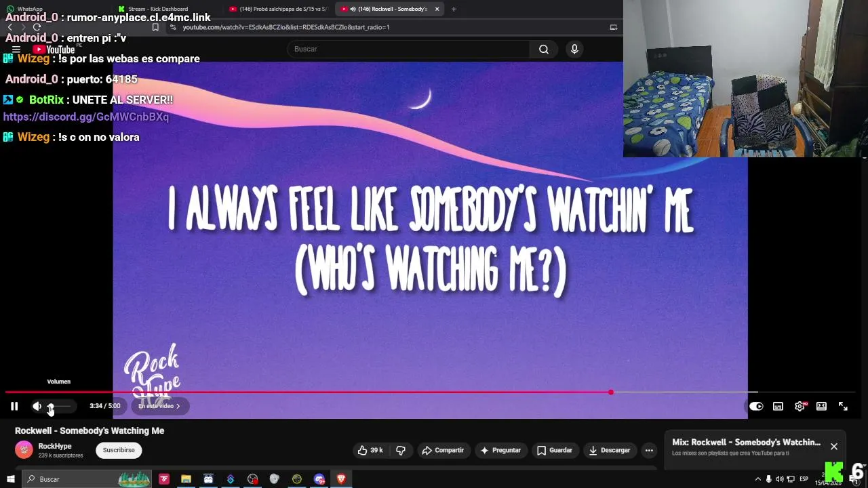The height and width of the screenshot is (488, 868).
Task: Open the system tray volume icon
Action: 779,479
